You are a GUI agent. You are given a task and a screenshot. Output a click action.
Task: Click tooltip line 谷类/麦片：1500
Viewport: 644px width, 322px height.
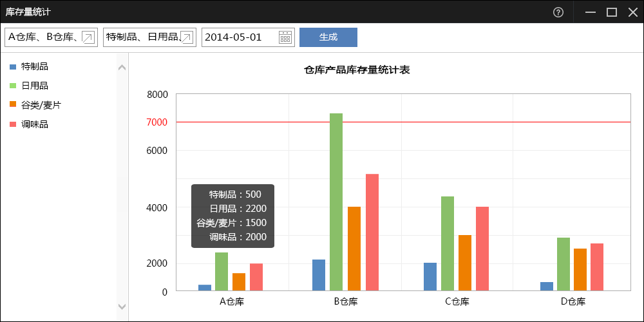tap(232, 223)
